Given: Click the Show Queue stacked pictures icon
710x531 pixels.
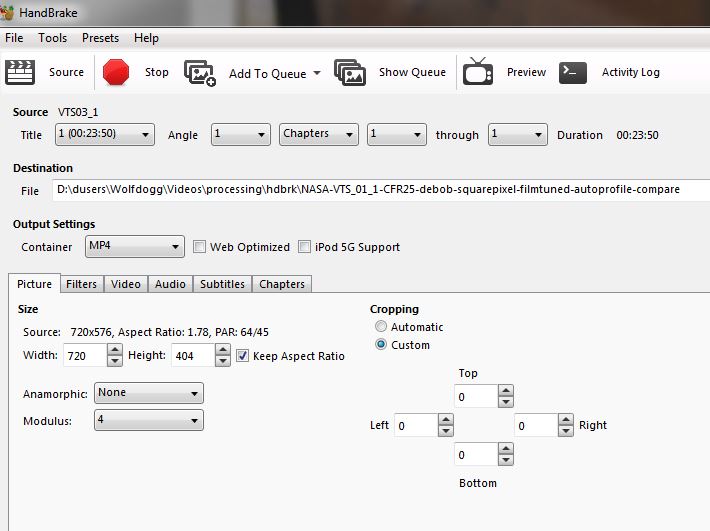Looking at the screenshot, I should click(350, 72).
